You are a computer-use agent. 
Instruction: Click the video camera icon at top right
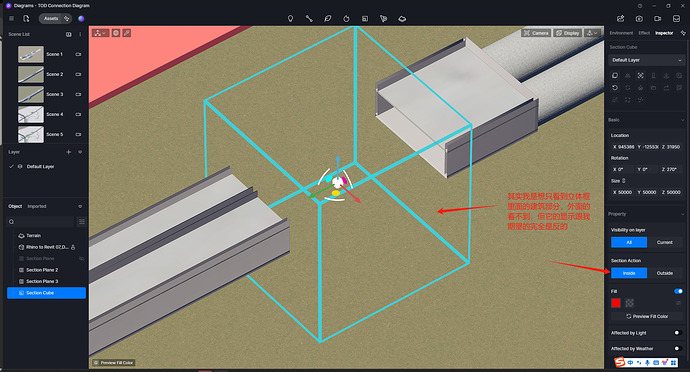(x=657, y=18)
